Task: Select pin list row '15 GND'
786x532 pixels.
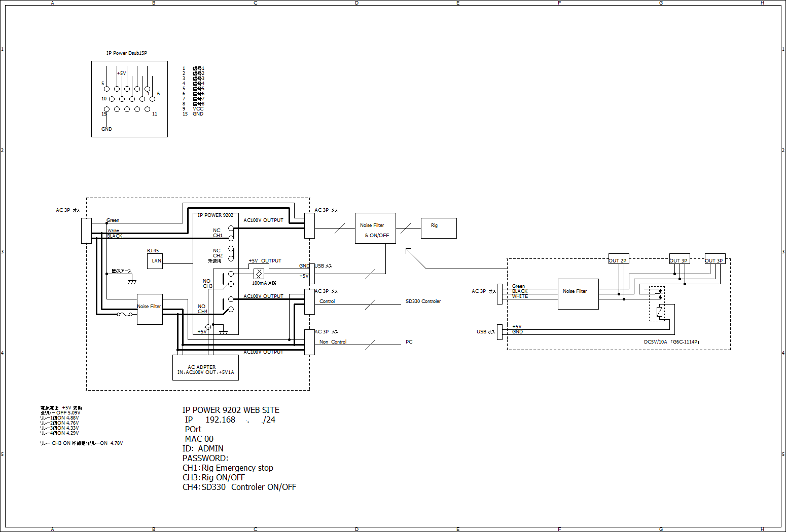Action: (193, 114)
